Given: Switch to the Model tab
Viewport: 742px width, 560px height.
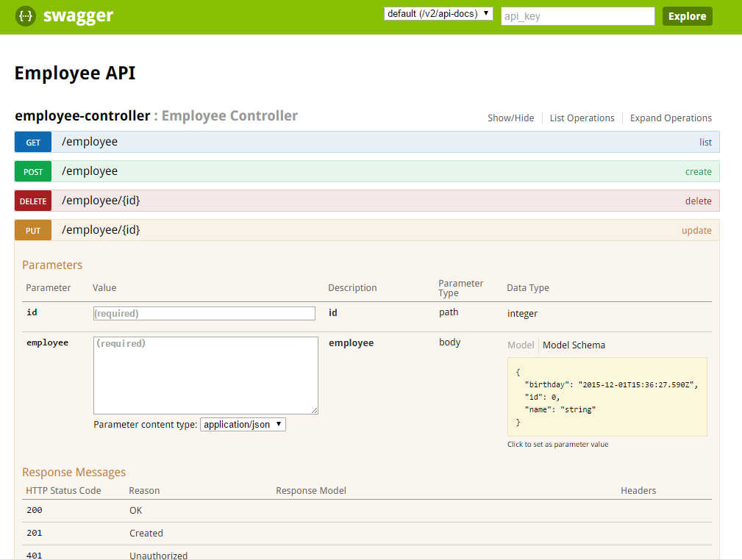Looking at the screenshot, I should [521, 345].
